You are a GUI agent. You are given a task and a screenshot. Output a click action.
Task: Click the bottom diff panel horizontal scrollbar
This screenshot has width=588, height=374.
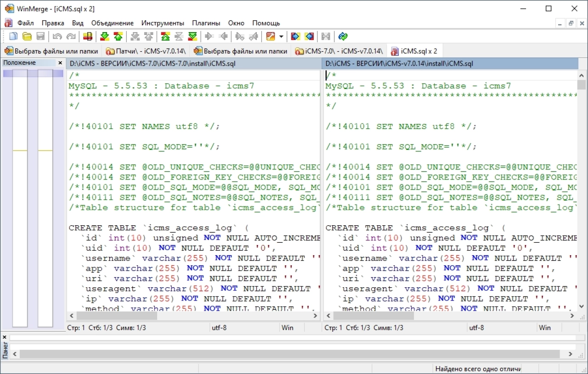pyautogui.click(x=290, y=354)
